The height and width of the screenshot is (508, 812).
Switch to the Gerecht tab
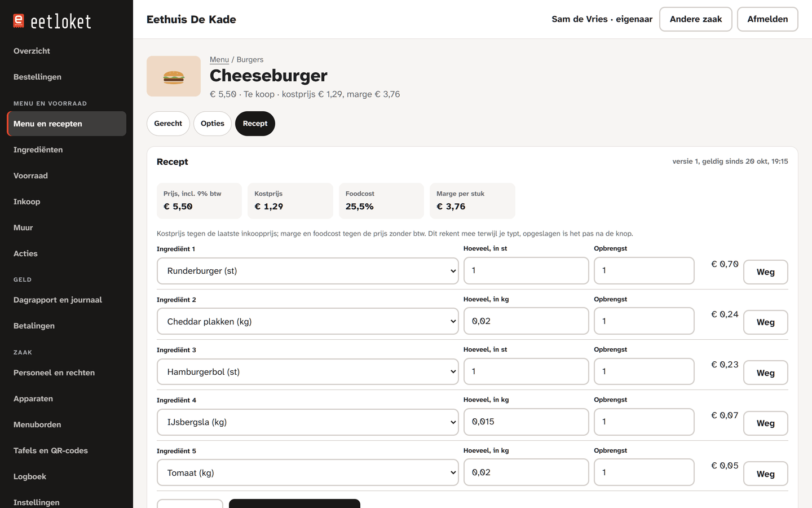[168, 124]
